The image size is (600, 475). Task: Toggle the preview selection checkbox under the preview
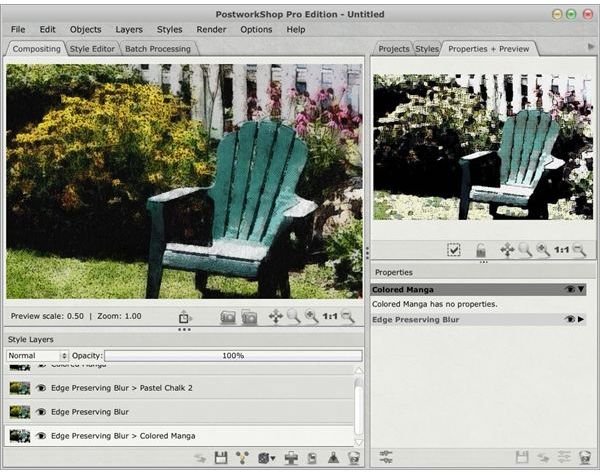pos(454,250)
